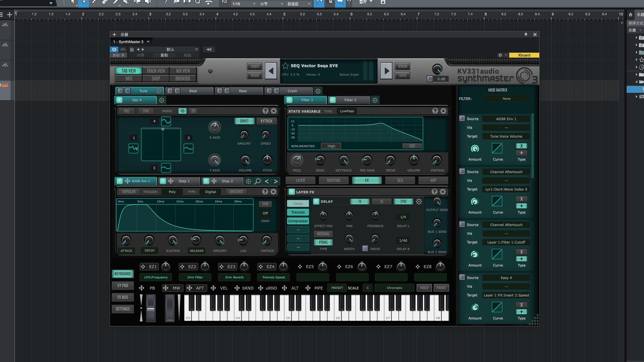Load the previous preset with left arrow

[x=271, y=71]
